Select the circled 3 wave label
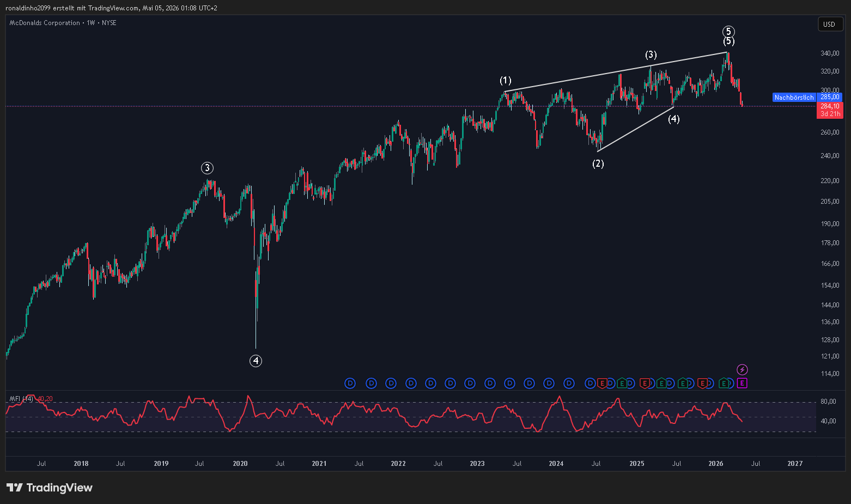Viewport: 851px width, 504px height. pyautogui.click(x=207, y=168)
